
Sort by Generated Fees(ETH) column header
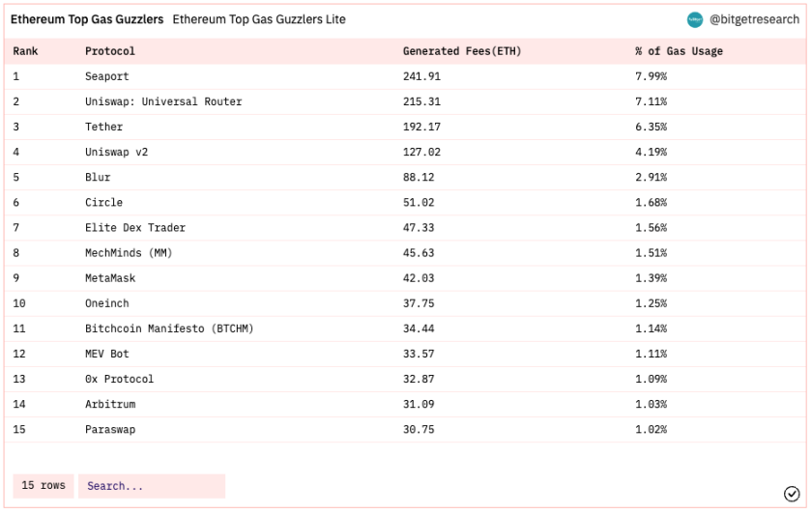[x=462, y=51]
